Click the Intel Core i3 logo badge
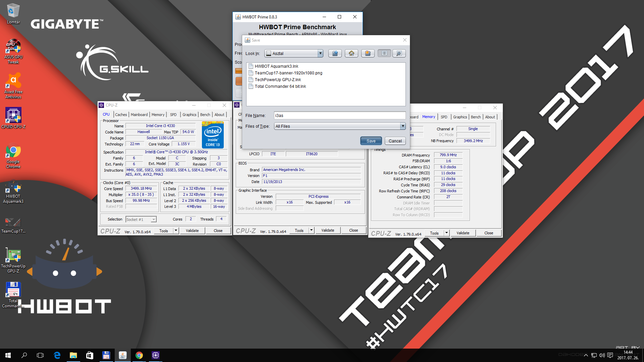The width and height of the screenshot is (644, 362). pyautogui.click(x=213, y=135)
